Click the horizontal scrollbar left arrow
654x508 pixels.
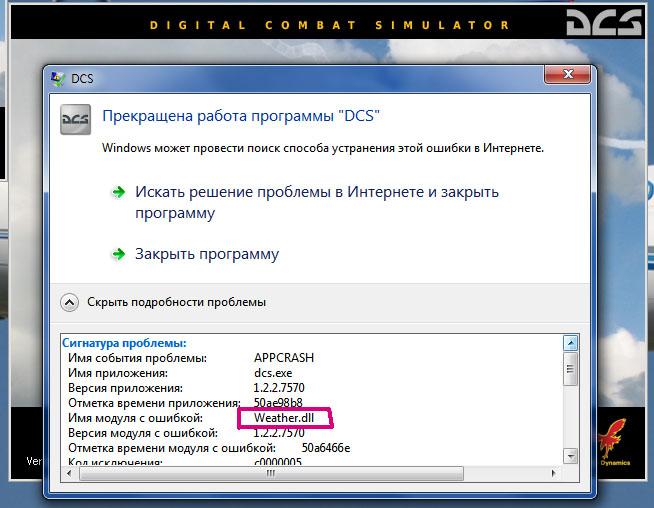69,473
